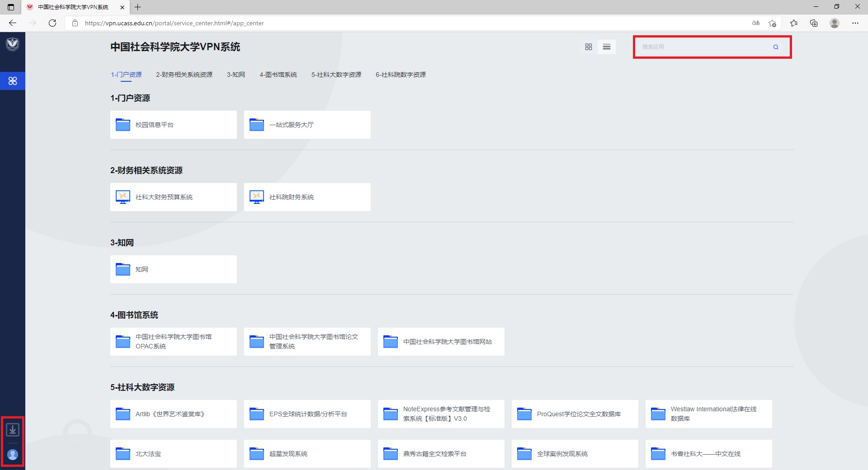Click the search magnifier icon
This screenshot has width=868, height=470.
coord(776,47)
